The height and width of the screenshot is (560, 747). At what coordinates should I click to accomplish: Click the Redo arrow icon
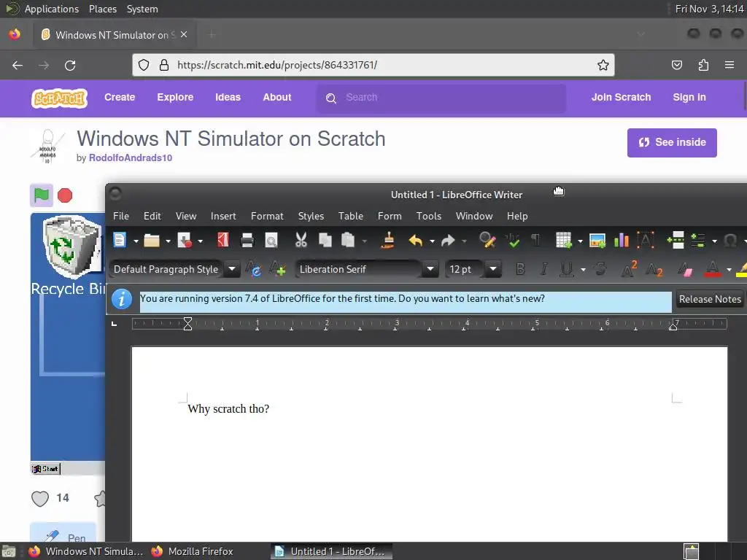449,241
